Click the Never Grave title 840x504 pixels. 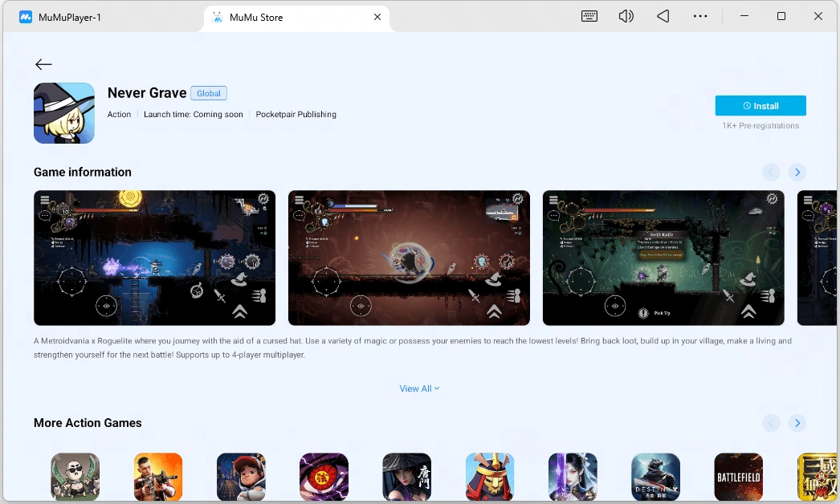[x=147, y=92]
